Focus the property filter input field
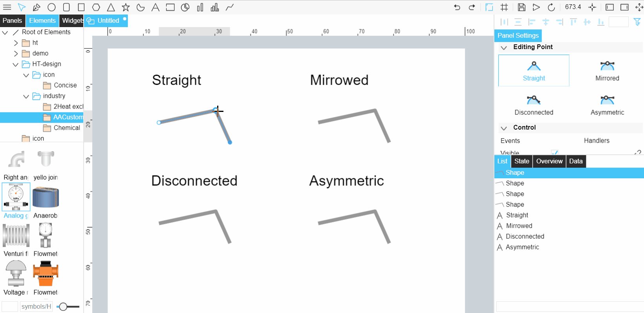644x313 pixels. click(x=618, y=22)
